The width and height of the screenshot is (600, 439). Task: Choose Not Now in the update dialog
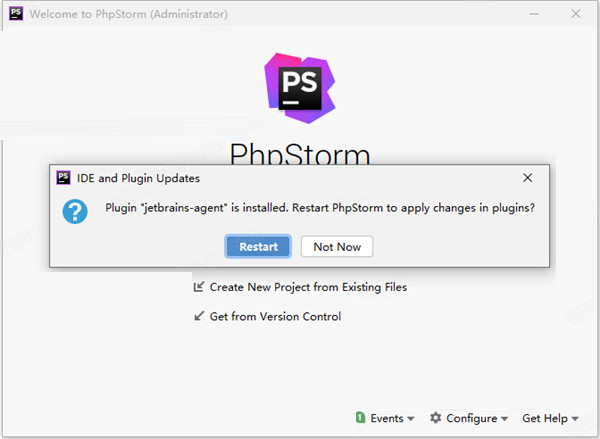click(337, 246)
